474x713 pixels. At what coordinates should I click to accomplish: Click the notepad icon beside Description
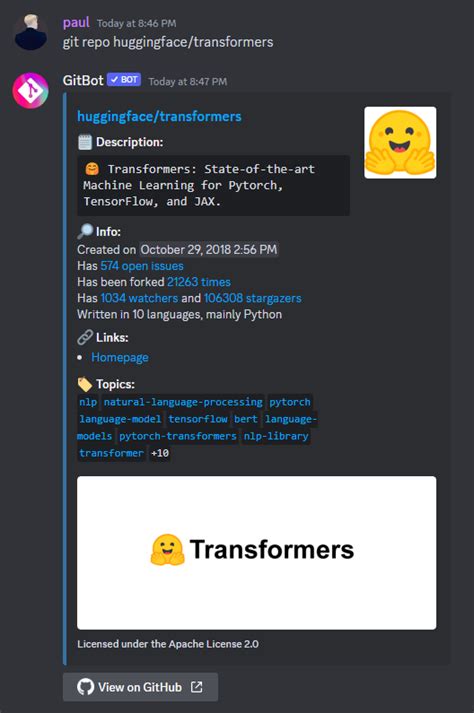click(x=85, y=142)
